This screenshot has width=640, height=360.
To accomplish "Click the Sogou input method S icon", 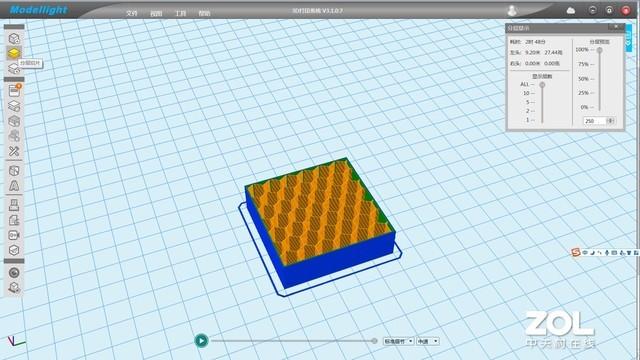I will pyautogui.click(x=576, y=252).
